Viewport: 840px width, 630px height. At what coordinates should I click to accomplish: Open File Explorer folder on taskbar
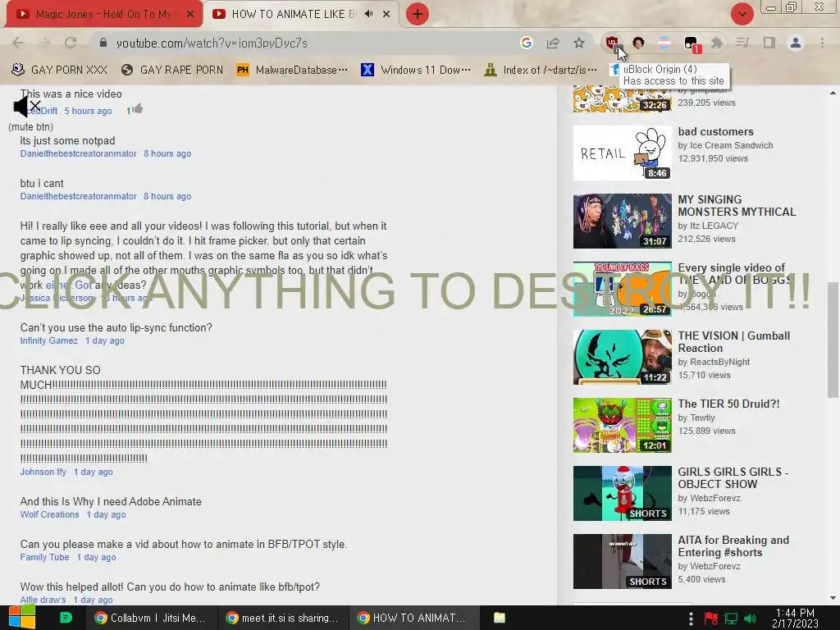(500, 618)
